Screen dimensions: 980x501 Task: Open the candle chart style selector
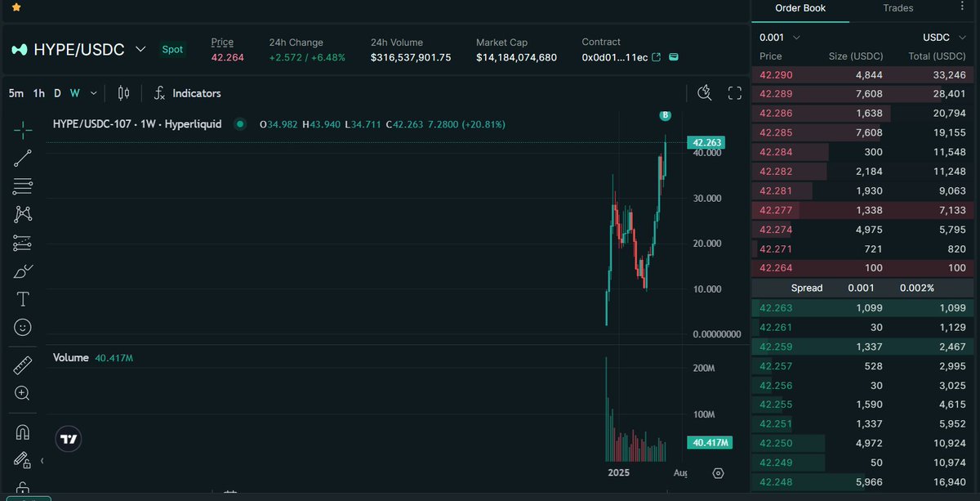[122, 93]
